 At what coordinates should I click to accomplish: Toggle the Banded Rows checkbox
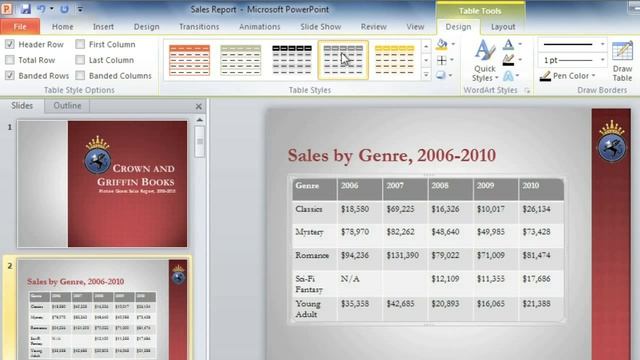click(10, 76)
